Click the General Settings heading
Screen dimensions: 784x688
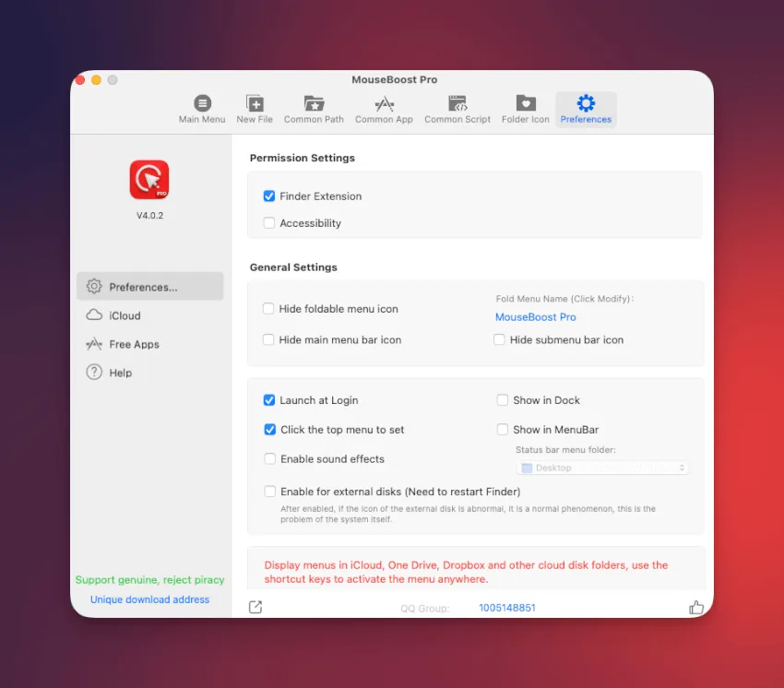[293, 267]
